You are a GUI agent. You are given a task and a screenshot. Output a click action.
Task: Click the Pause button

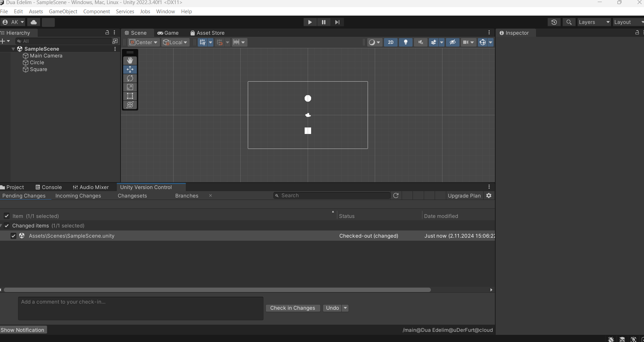[x=324, y=22]
